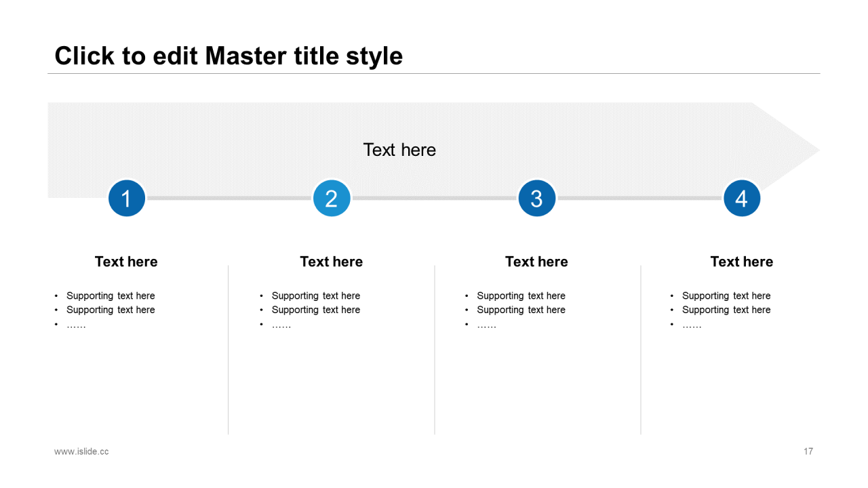The width and height of the screenshot is (868, 488).
Task: Select second 'Supporting text here' bullet in column four
Action: [726, 310]
